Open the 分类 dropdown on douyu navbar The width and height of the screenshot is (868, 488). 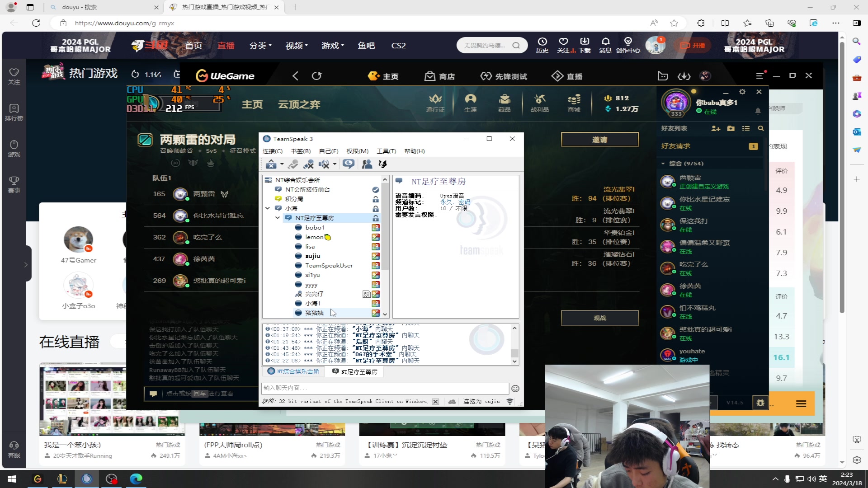pyautogui.click(x=260, y=46)
